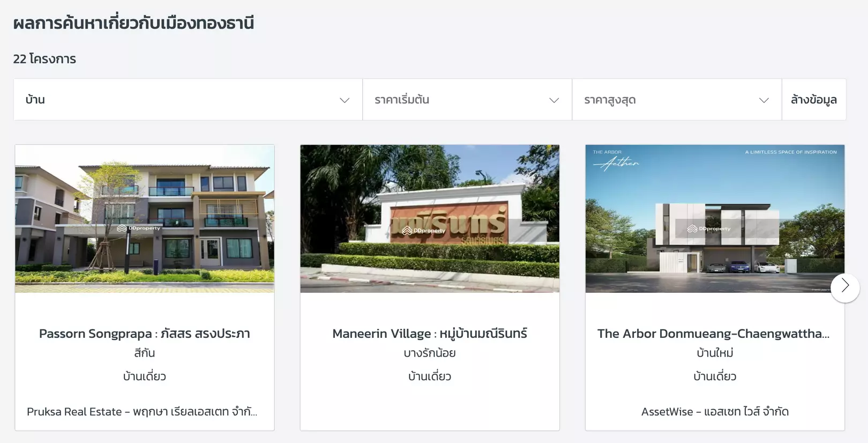Click ล้างข้อมูล to clear filters
868x443 pixels.
pos(814,100)
